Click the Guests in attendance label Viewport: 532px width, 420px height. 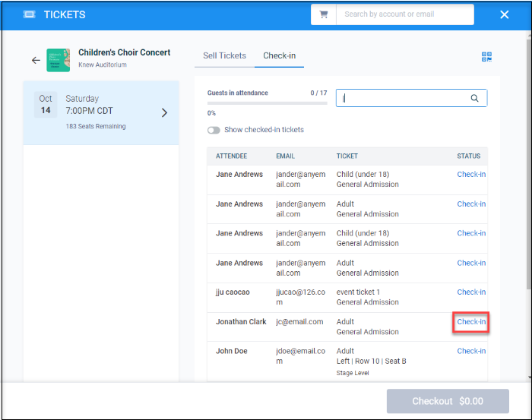click(x=237, y=93)
